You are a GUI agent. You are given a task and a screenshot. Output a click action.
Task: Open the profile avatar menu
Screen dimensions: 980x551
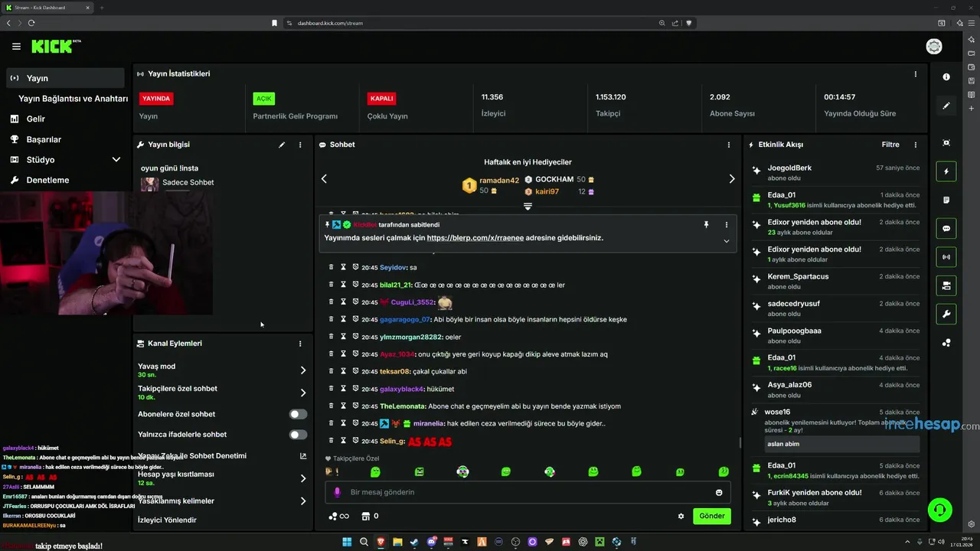pyautogui.click(x=934, y=47)
